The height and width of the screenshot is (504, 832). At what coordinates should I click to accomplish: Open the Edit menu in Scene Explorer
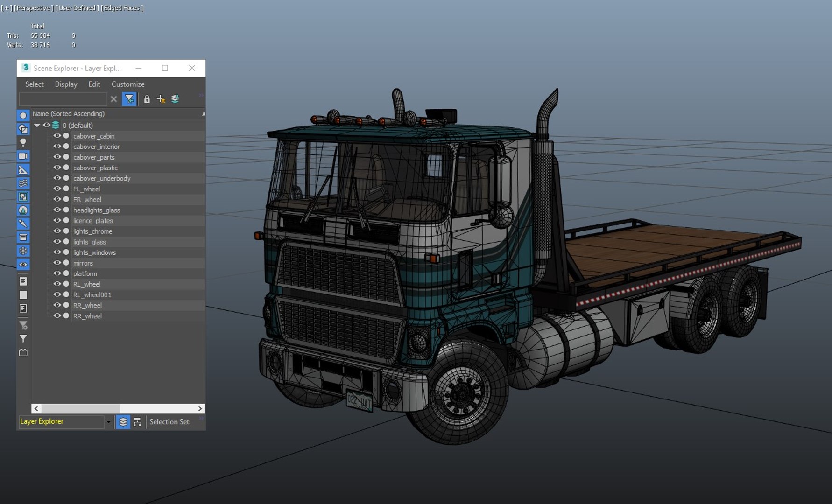pyautogui.click(x=94, y=84)
